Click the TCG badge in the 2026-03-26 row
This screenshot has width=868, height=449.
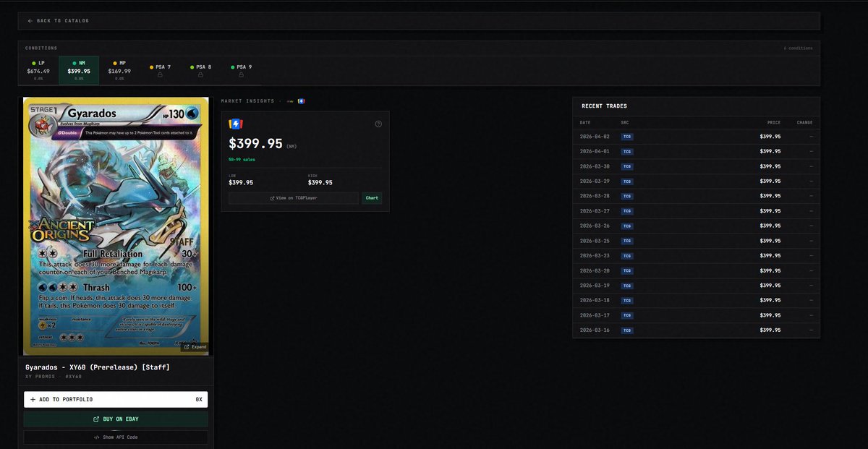tap(627, 226)
